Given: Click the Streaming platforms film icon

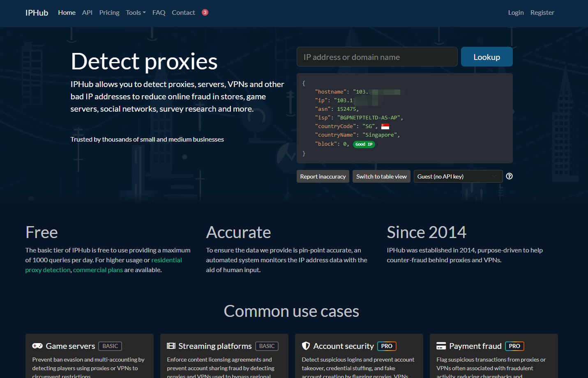Looking at the screenshot, I should click(x=171, y=346).
